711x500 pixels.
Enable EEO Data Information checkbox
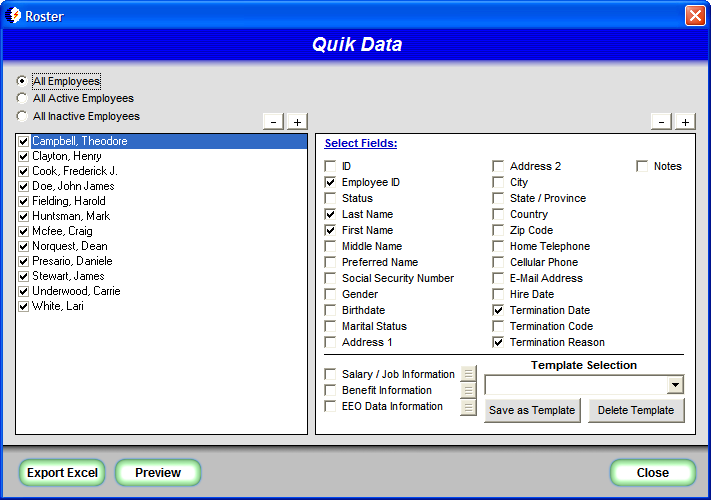(x=330, y=406)
